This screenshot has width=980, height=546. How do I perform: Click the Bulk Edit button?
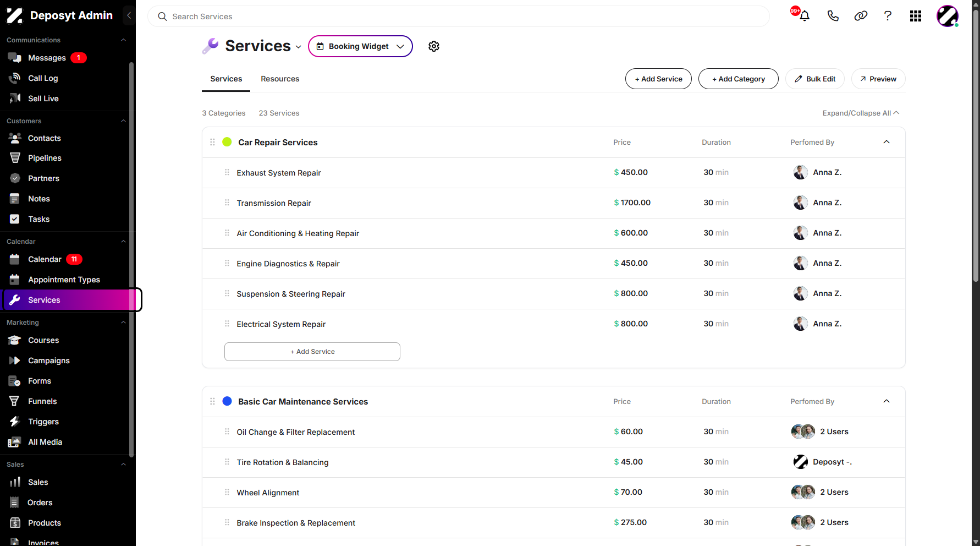click(815, 79)
